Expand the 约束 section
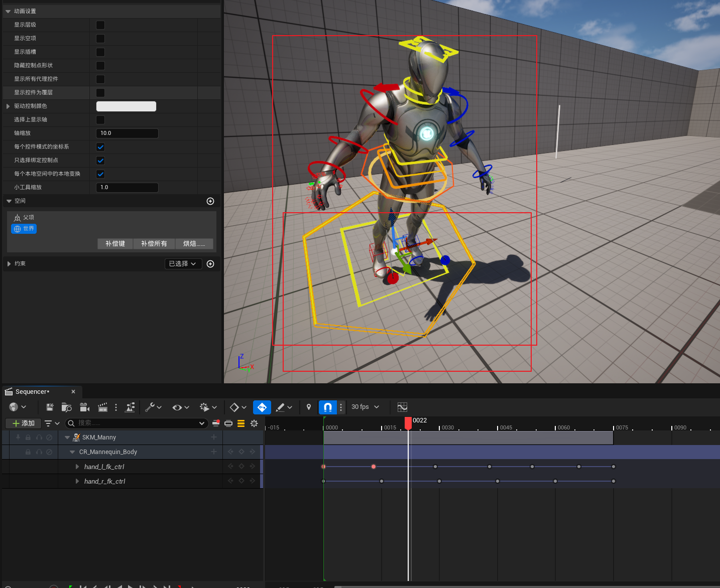 click(9, 264)
